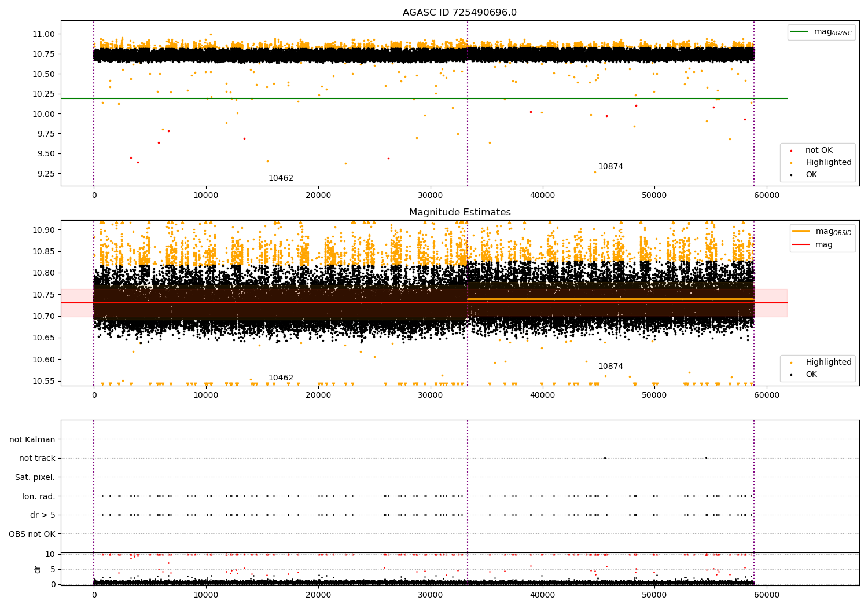Click the orange mag OBSID legend line
868x608 pixels.
coord(801,232)
